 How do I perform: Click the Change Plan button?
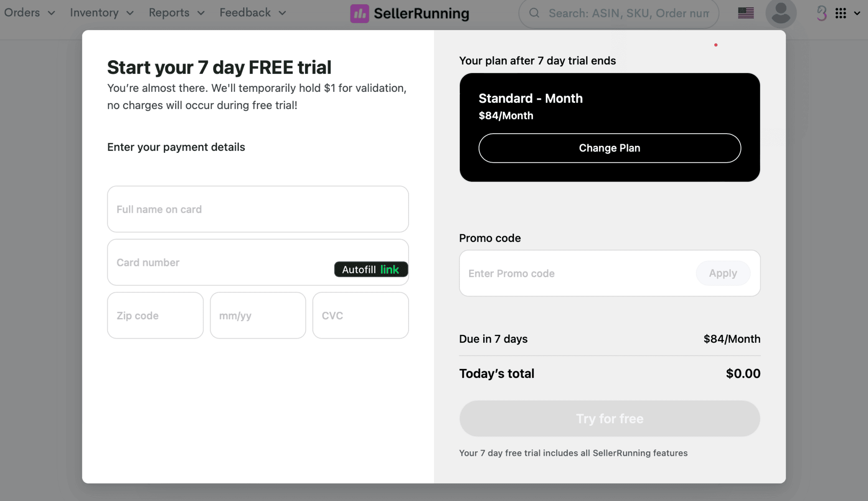click(x=609, y=148)
